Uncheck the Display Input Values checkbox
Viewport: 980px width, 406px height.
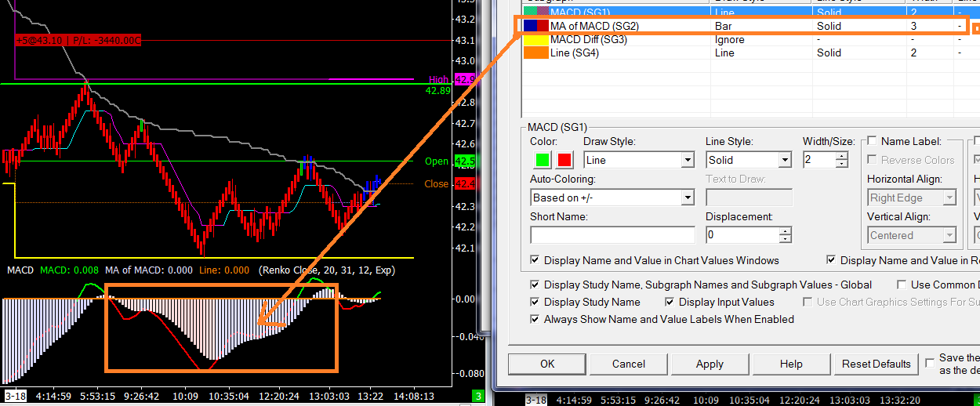tap(670, 302)
